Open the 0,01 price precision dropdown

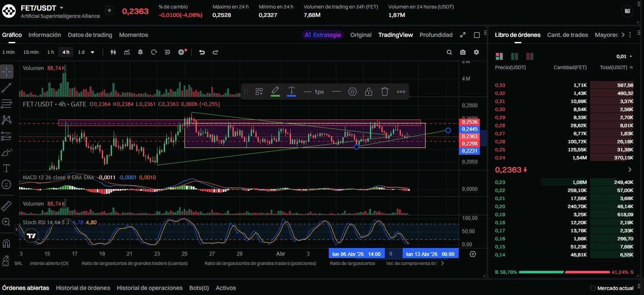point(624,56)
